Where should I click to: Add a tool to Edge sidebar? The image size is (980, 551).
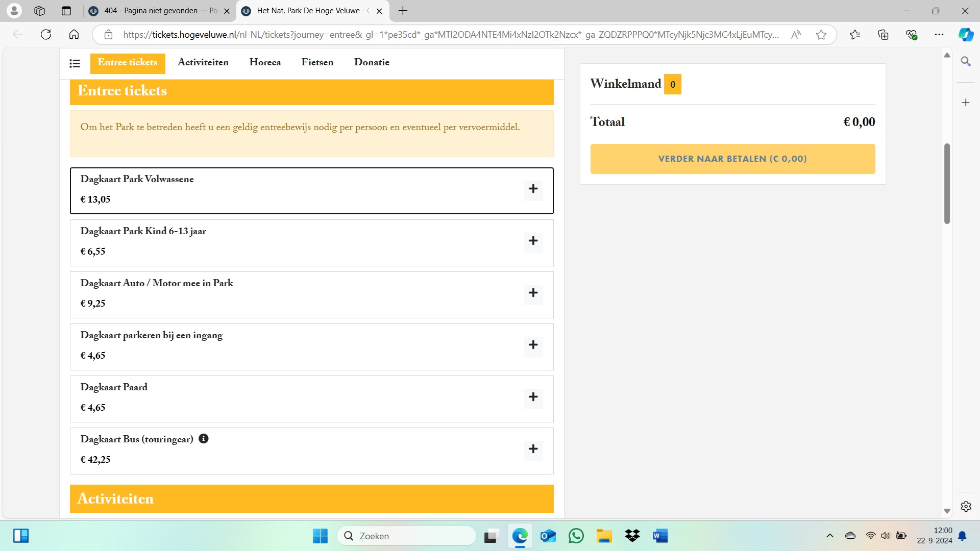click(966, 103)
